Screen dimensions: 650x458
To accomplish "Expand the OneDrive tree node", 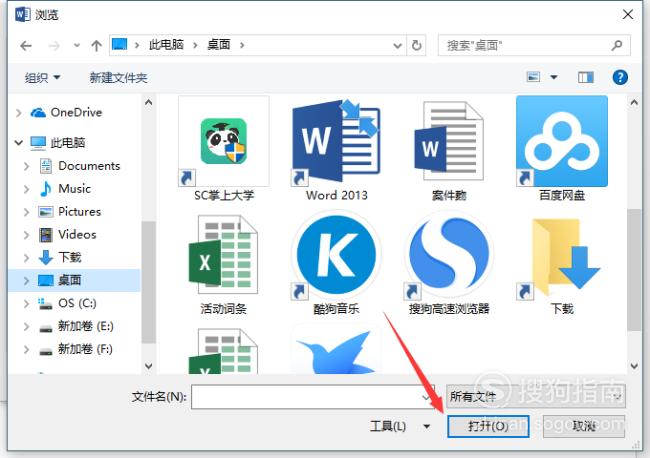I will tap(19, 112).
